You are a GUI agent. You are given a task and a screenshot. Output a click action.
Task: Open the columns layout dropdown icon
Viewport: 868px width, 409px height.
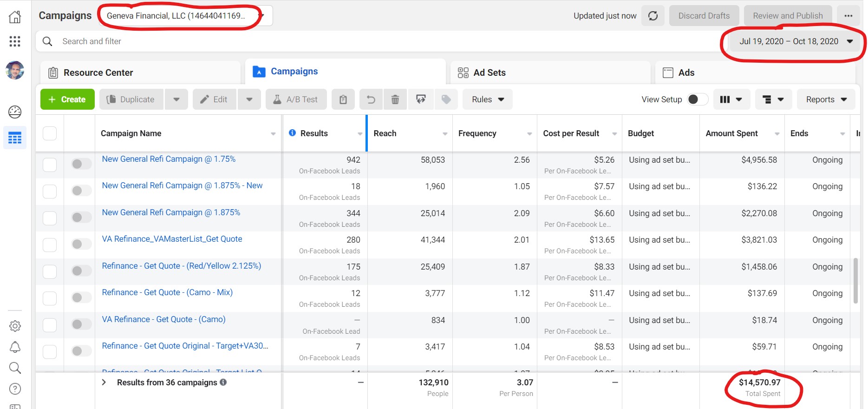click(731, 99)
